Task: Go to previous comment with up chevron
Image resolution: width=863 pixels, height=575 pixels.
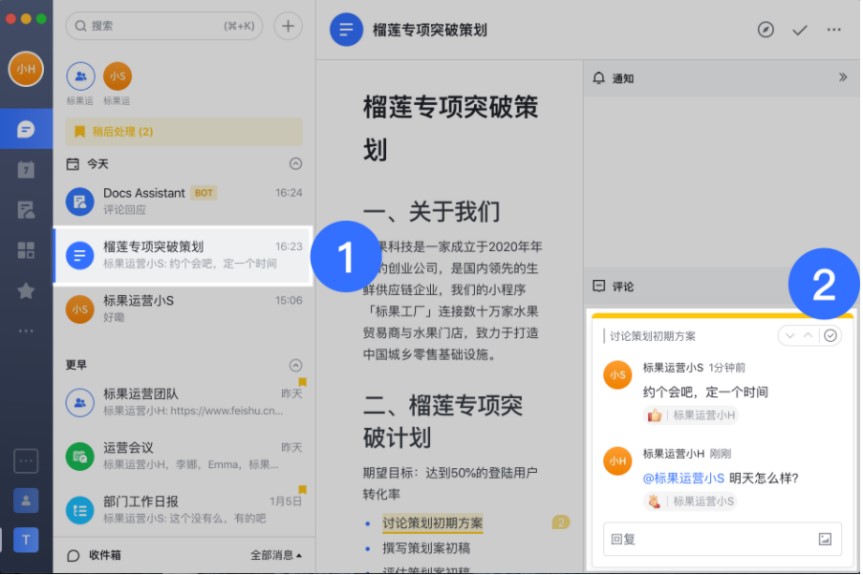Action: pos(808,336)
